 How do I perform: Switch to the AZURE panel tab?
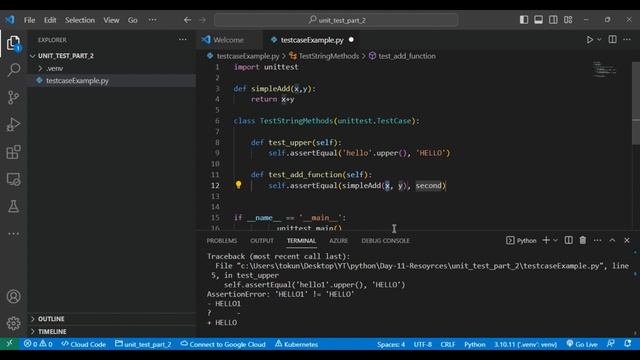pos(338,240)
